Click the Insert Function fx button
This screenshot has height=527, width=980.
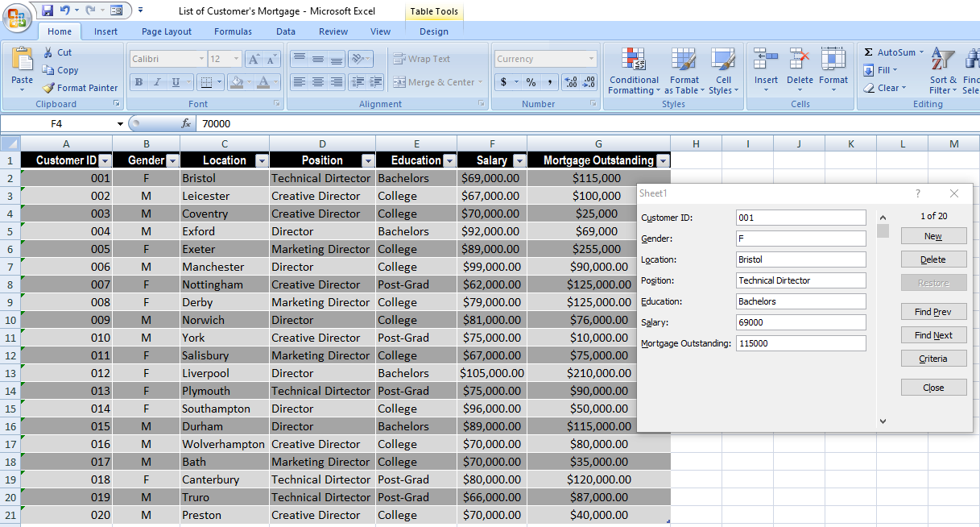pos(186,123)
